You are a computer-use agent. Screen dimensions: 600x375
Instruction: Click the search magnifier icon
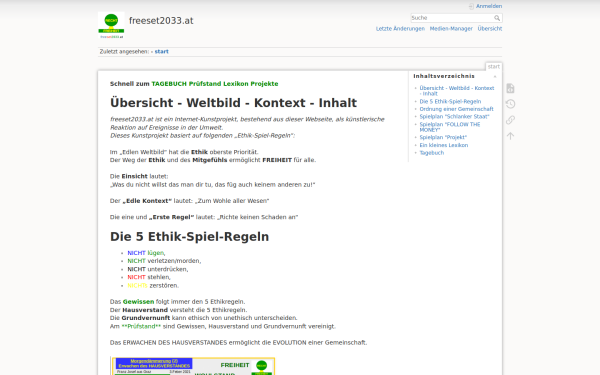(497, 18)
